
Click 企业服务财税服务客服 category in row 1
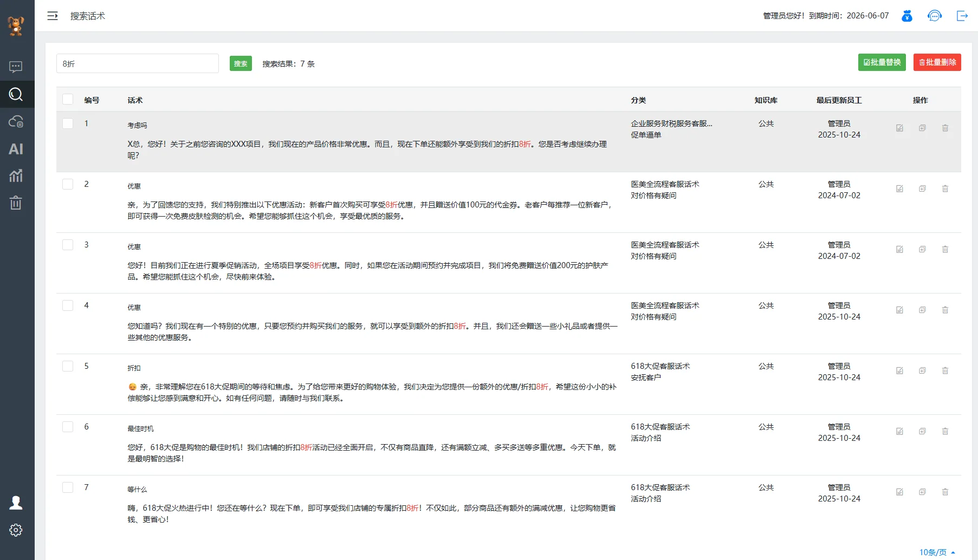[671, 123]
